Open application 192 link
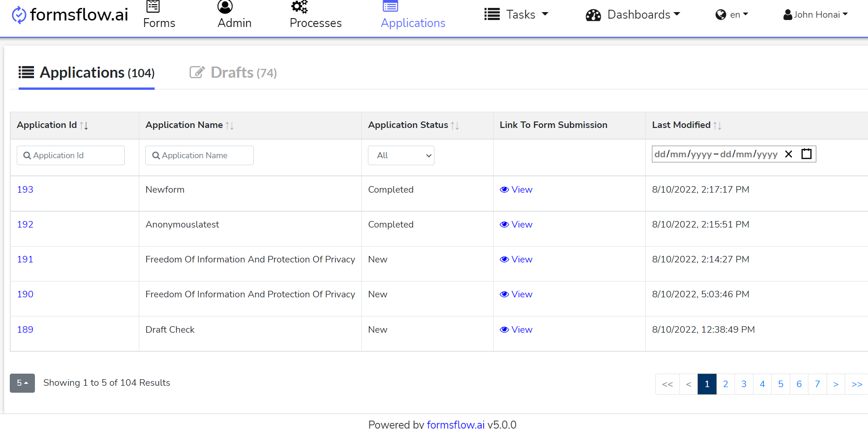The height and width of the screenshot is (429, 868). coord(25,225)
